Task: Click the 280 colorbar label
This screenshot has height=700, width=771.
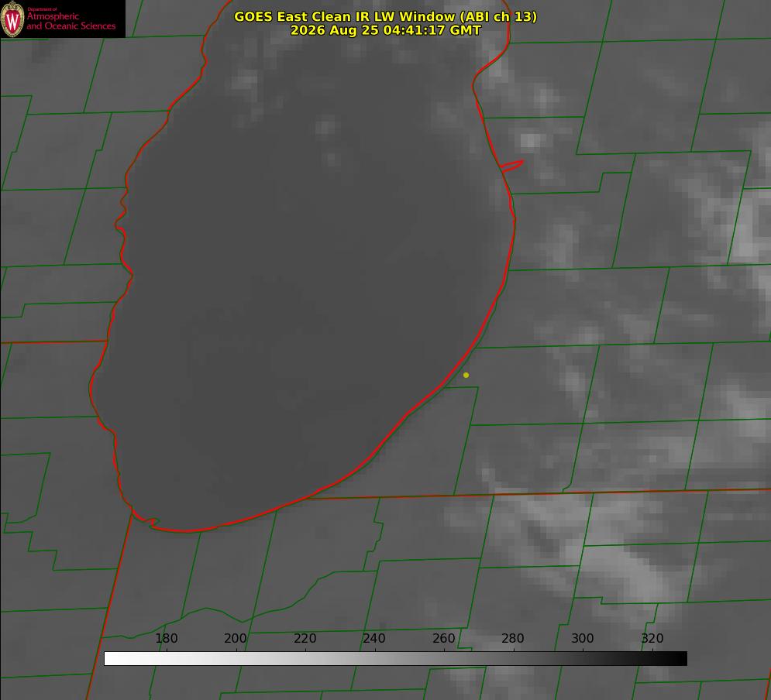Action: [x=513, y=638]
